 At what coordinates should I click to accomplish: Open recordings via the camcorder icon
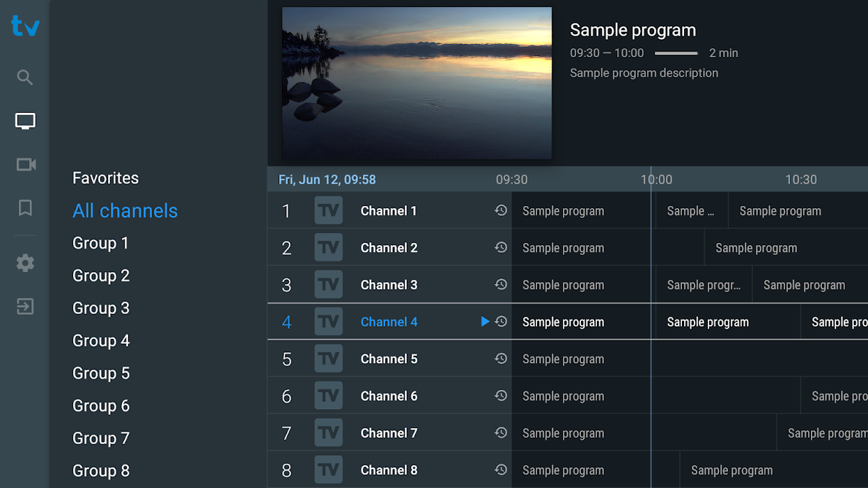pyautogui.click(x=24, y=164)
